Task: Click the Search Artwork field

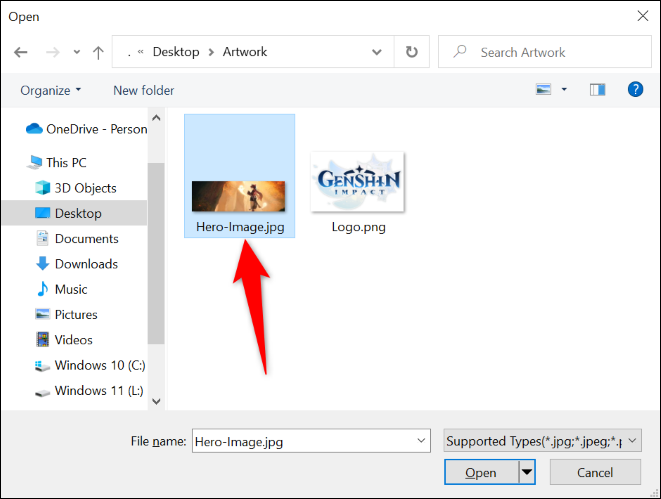Action: [545, 52]
